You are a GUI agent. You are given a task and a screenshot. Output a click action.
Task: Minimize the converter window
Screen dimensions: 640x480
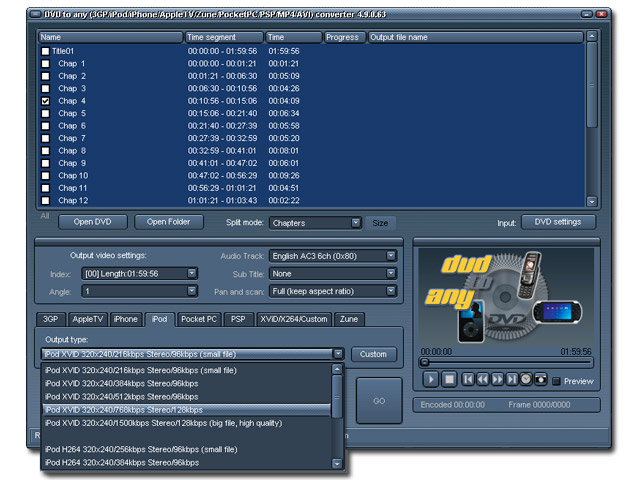[587, 14]
